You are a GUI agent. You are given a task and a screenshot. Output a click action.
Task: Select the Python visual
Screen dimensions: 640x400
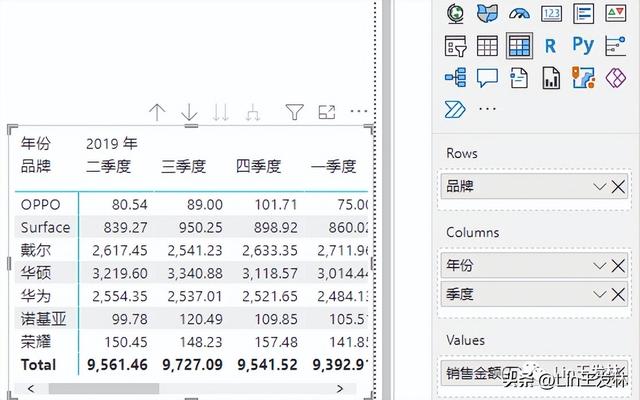tap(583, 45)
